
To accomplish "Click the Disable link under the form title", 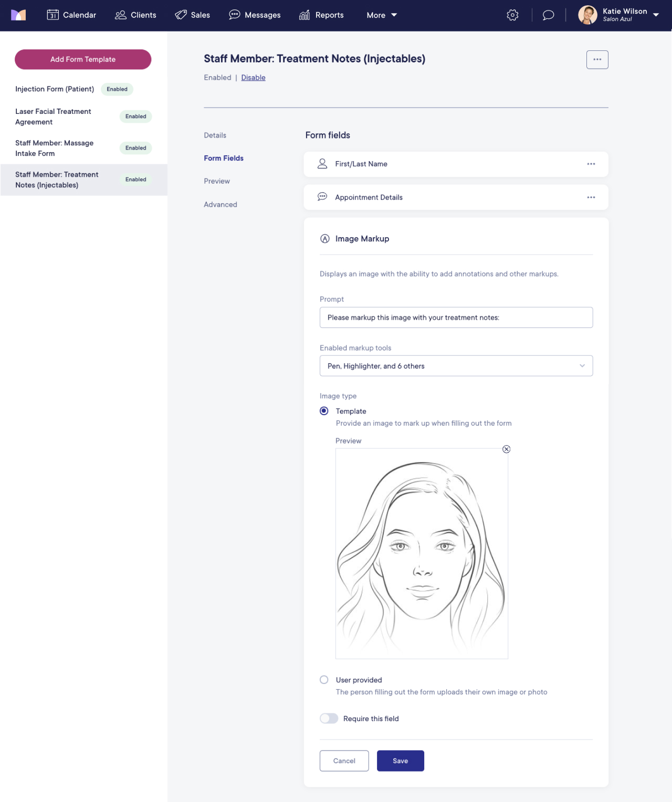I will coord(253,77).
